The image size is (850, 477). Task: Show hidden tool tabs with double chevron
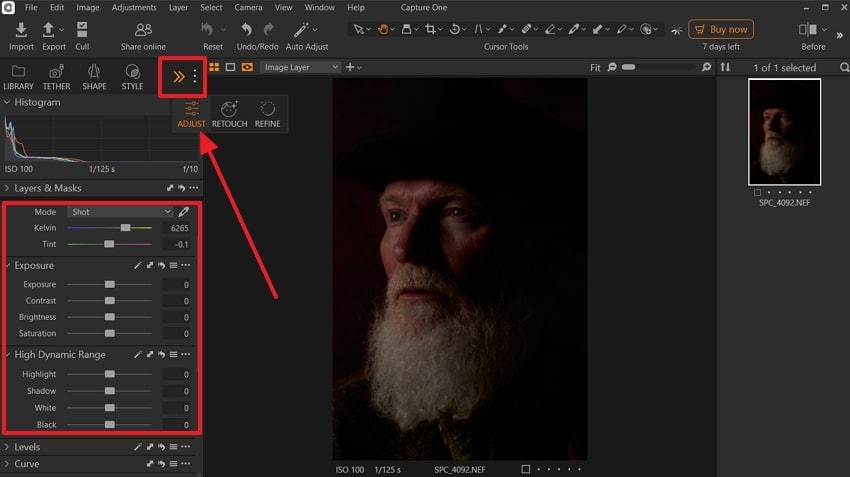pos(178,76)
